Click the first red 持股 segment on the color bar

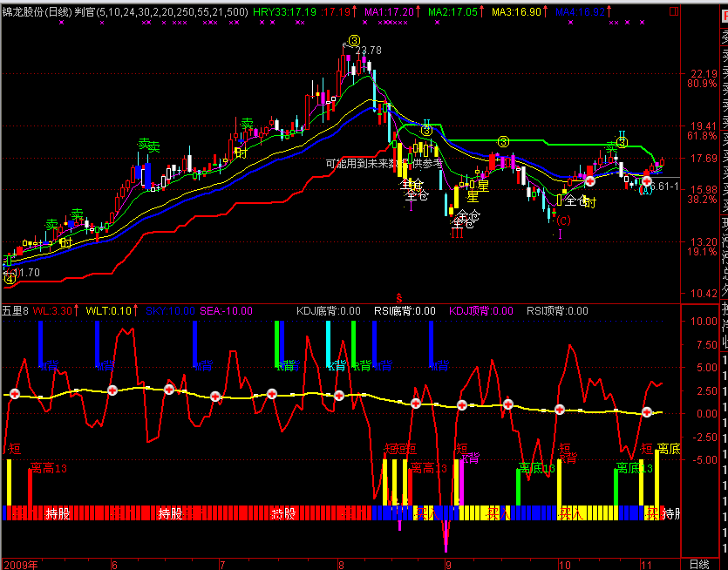click(58, 513)
